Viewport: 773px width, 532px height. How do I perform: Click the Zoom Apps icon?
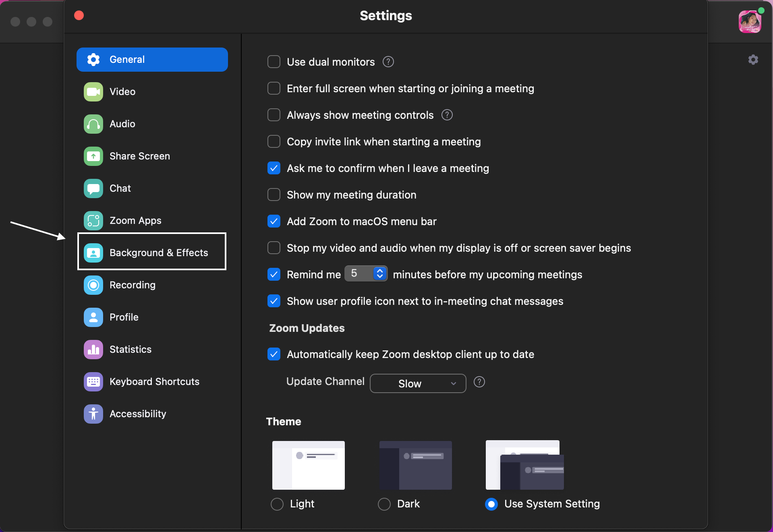coord(93,221)
